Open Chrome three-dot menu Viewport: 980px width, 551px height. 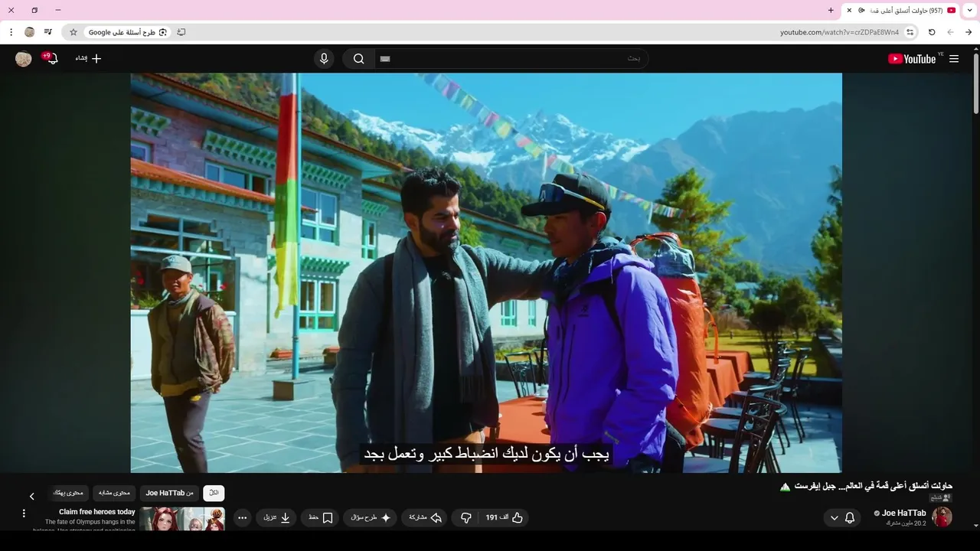[x=11, y=32]
